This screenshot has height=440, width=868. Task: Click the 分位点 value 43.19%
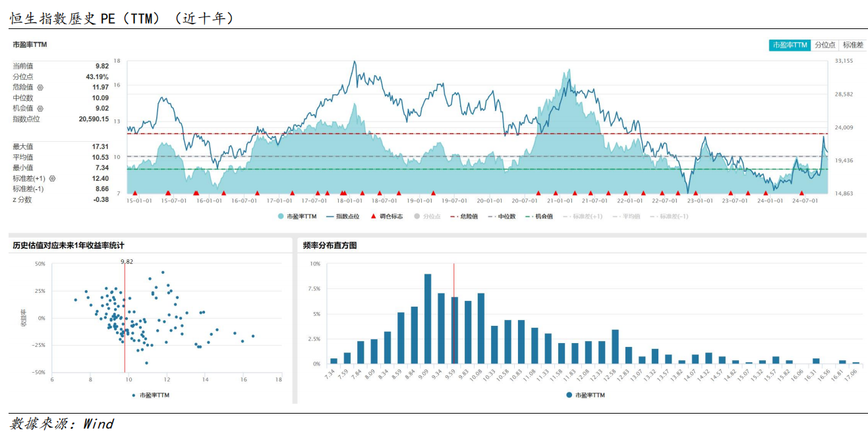[98, 77]
